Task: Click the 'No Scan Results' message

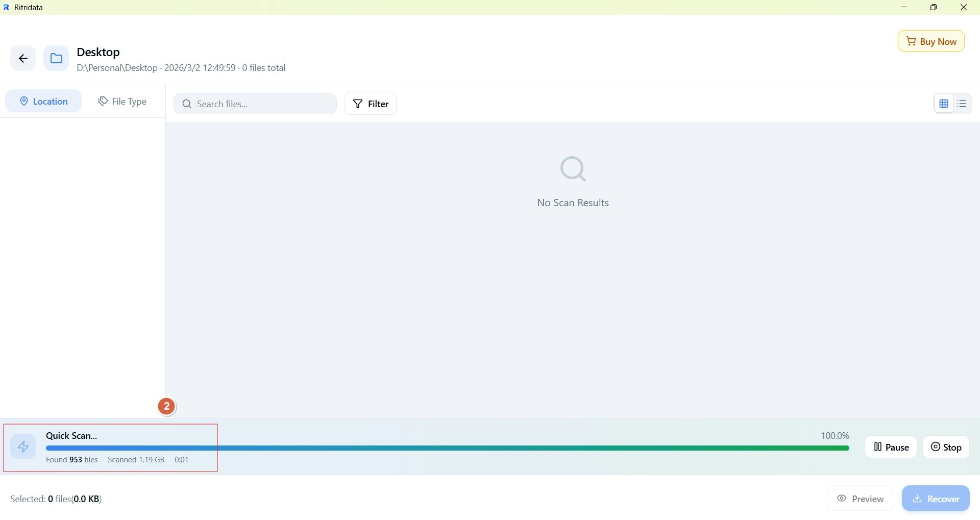Action: point(573,203)
